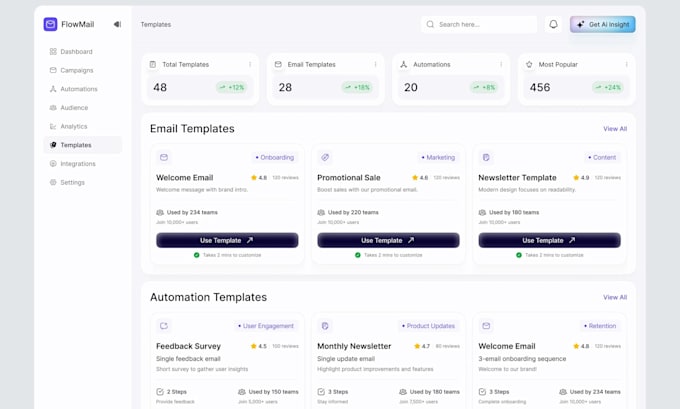This screenshot has height=409, width=680.
Task: Click the +8% growth badge
Action: (484, 87)
